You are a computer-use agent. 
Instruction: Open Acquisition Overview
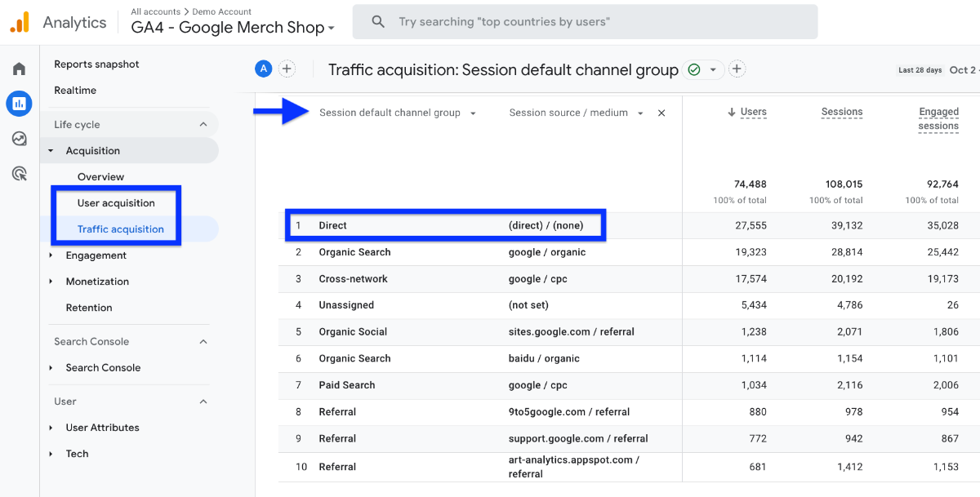[100, 177]
